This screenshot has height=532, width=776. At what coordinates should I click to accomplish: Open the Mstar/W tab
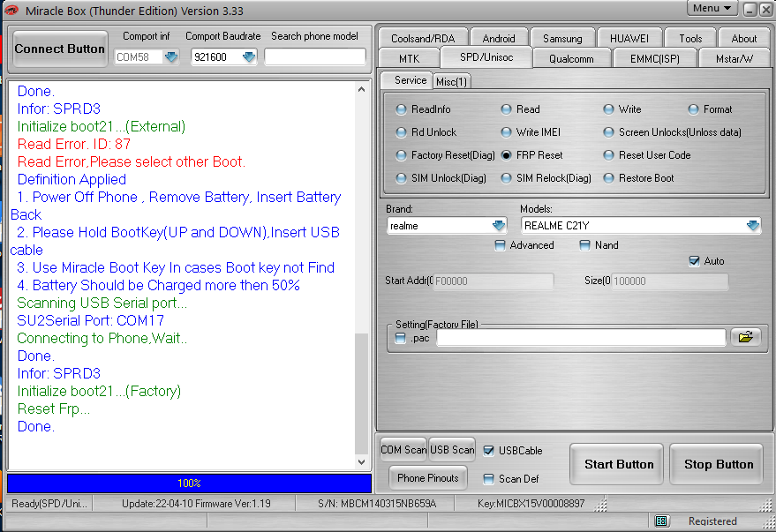[734, 59]
